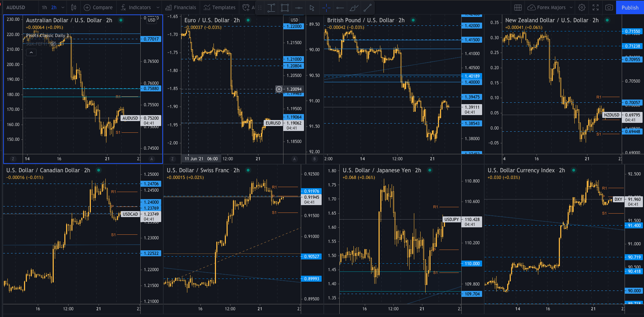Screen dimensions: 644x317
Task: Select the crosshair cursor tool
Action: (x=326, y=8)
